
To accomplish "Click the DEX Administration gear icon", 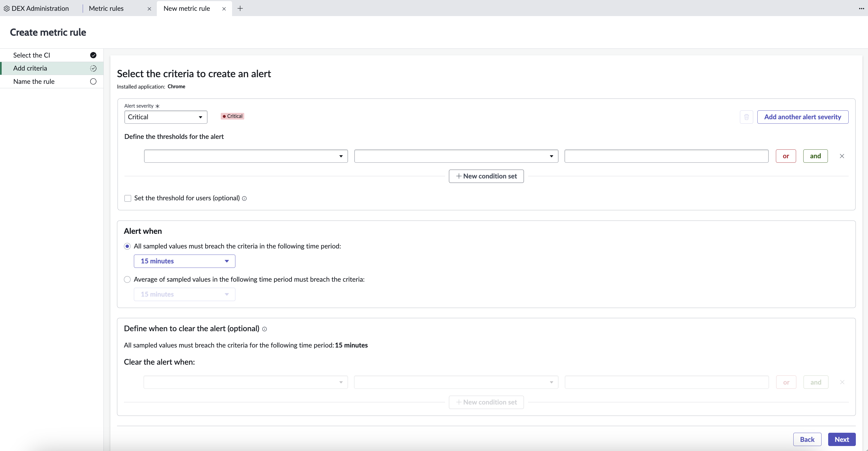I will click(6, 8).
